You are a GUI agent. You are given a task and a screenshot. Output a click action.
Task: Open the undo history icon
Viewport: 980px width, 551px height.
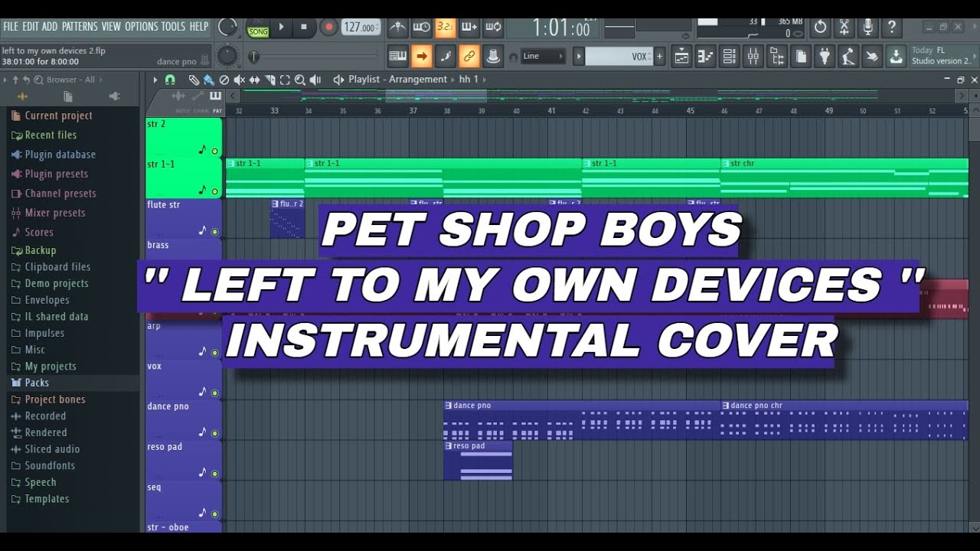coord(821,28)
